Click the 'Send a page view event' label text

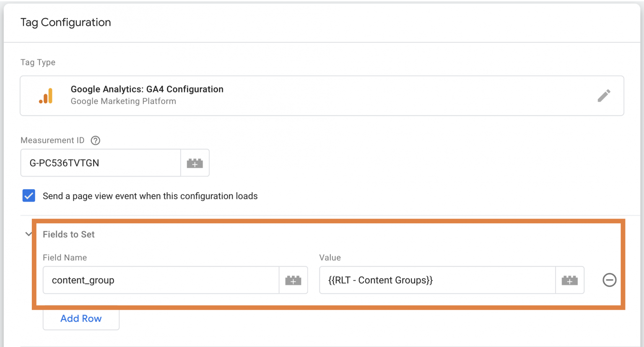click(150, 196)
